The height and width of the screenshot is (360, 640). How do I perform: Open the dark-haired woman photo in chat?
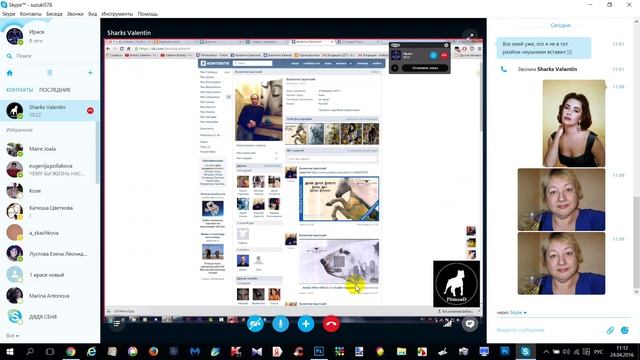(x=574, y=123)
